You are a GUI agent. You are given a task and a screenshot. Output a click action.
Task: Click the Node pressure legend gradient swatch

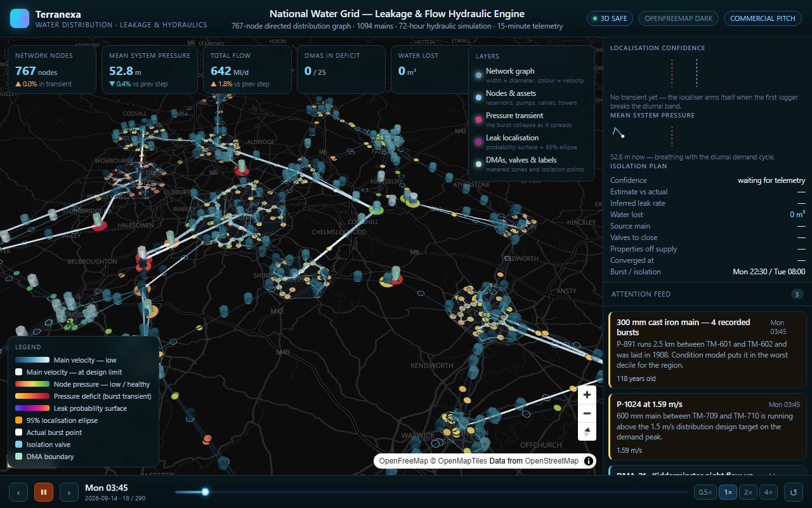32,384
